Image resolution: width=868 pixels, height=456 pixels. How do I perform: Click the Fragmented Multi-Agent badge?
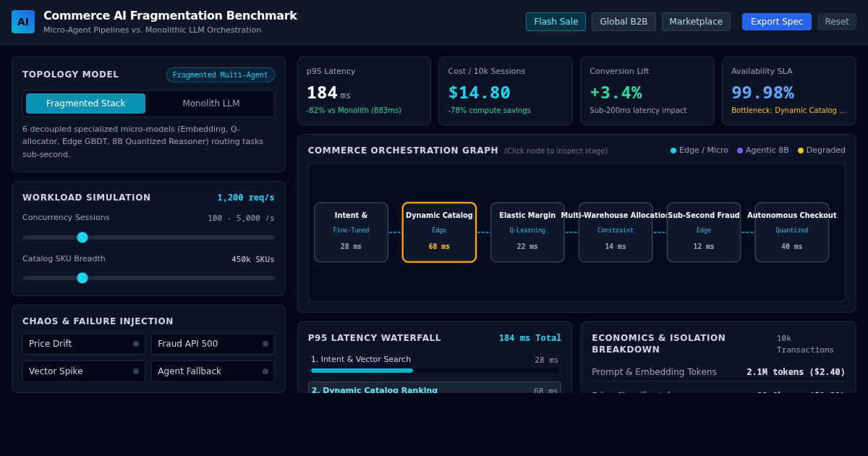tap(221, 75)
